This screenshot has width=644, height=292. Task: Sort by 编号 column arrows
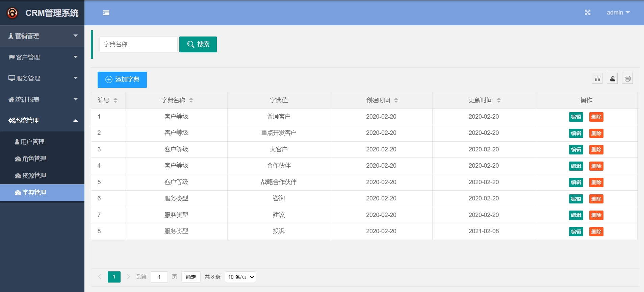(115, 100)
